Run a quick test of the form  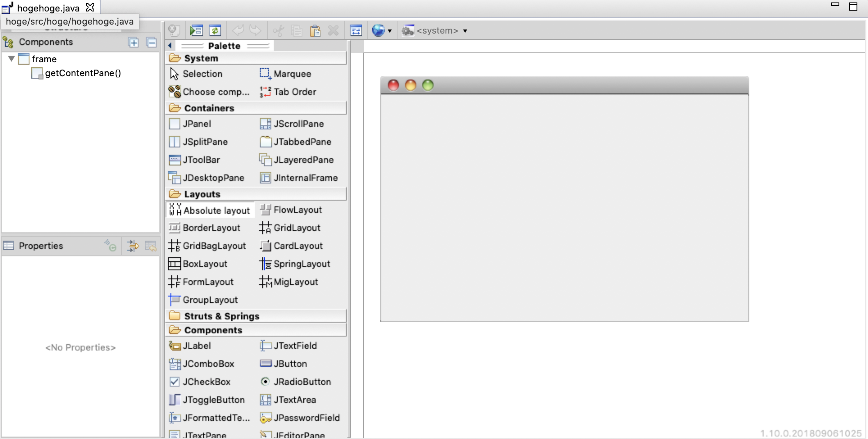point(197,30)
